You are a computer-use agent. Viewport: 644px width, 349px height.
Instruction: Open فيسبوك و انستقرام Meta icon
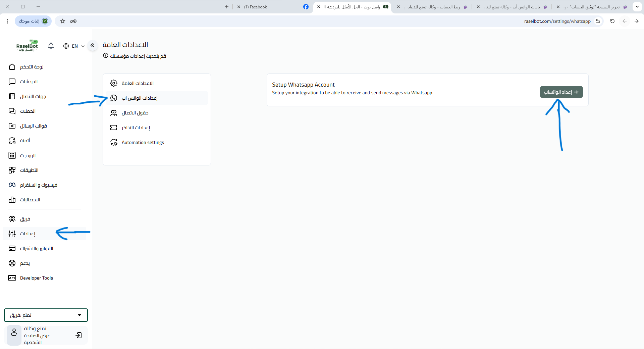tap(12, 185)
